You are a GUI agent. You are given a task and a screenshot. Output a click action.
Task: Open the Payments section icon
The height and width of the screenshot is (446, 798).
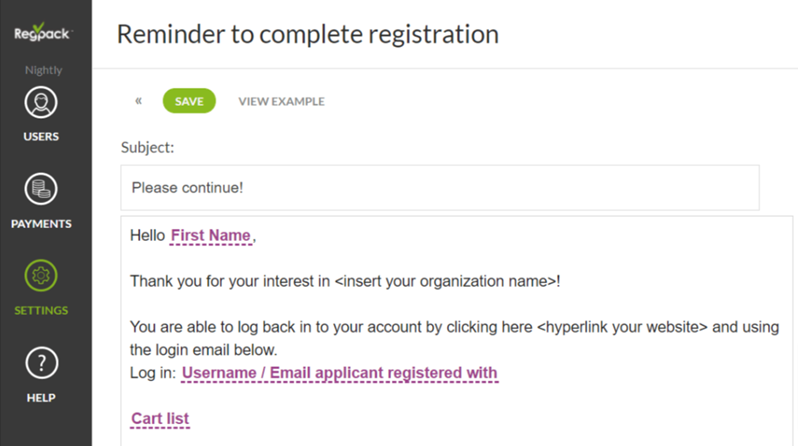[x=41, y=189]
